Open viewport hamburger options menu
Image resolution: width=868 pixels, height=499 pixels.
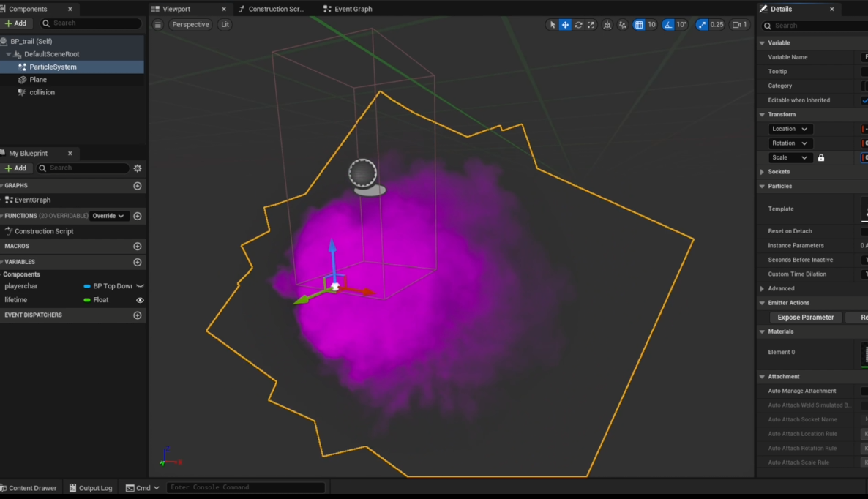pos(157,25)
